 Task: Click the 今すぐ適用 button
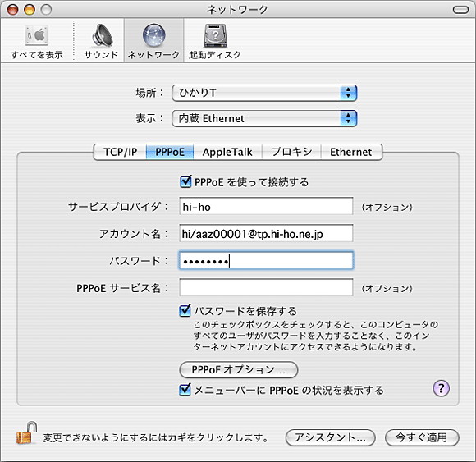[x=422, y=437]
